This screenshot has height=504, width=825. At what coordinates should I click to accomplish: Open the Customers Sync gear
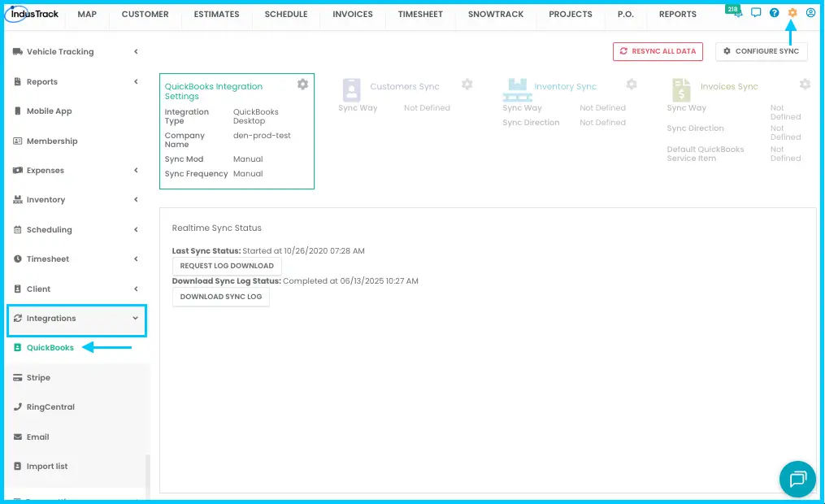coord(467,85)
